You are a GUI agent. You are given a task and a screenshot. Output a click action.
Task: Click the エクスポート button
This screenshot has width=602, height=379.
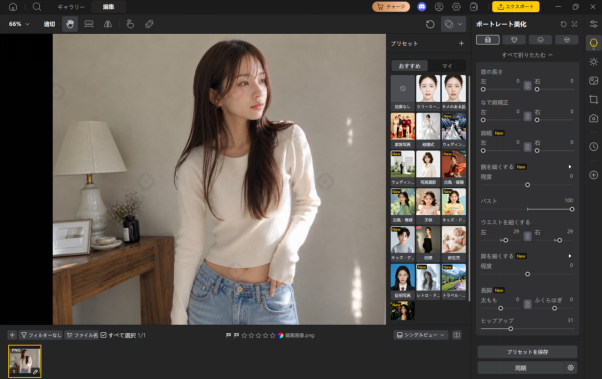tap(516, 7)
